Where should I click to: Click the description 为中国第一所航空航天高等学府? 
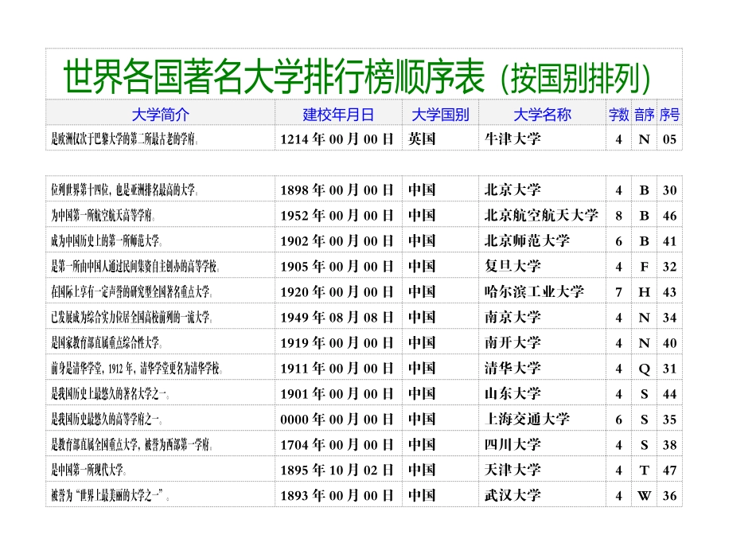point(104,215)
